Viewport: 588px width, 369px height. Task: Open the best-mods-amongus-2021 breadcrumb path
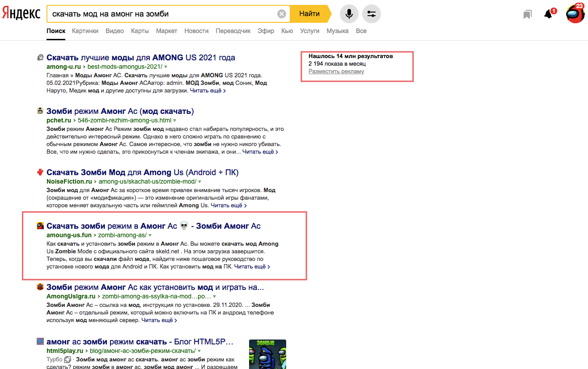[x=125, y=67]
